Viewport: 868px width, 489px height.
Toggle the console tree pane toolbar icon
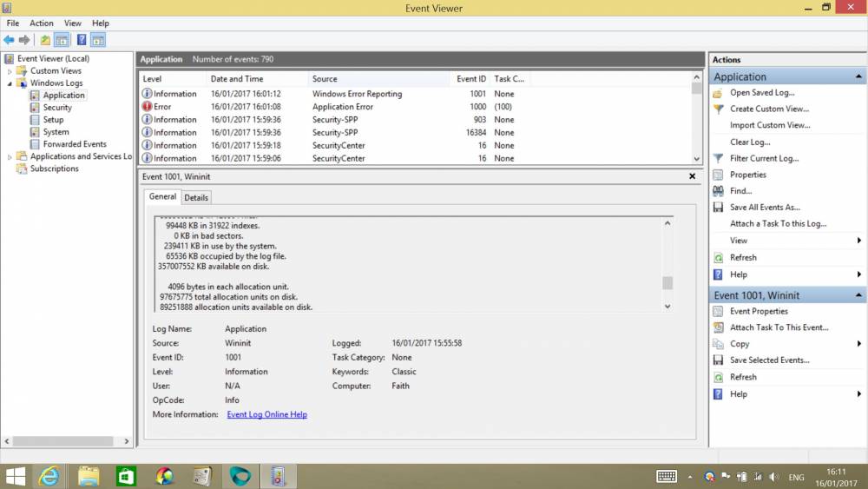62,40
